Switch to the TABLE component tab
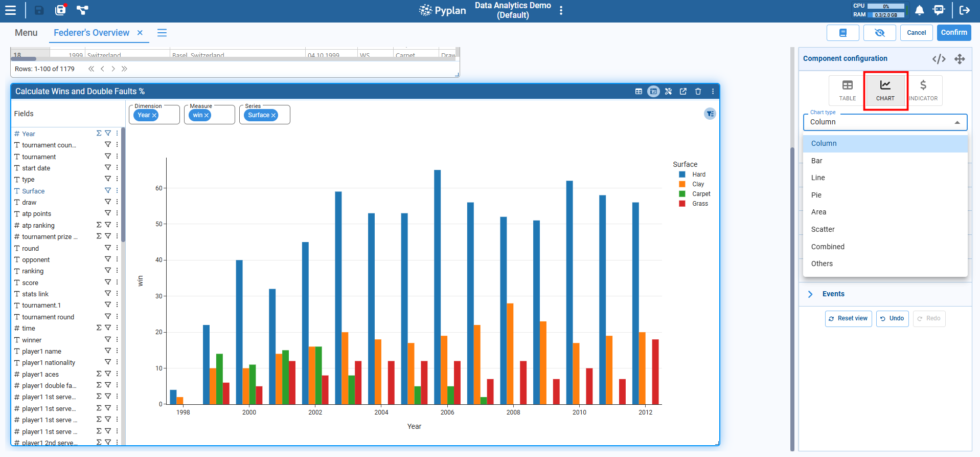Screen dimensions: 980x457 click(847, 90)
